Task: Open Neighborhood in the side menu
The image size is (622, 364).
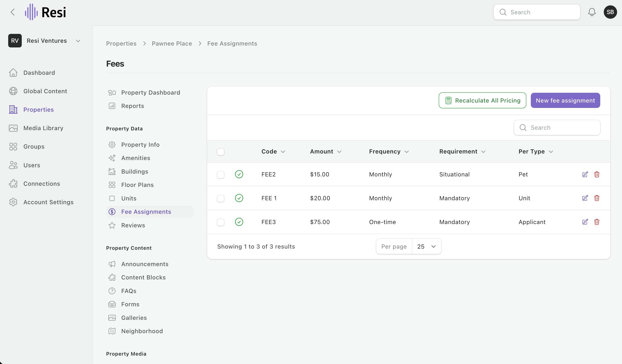Action: pyautogui.click(x=150, y=331)
